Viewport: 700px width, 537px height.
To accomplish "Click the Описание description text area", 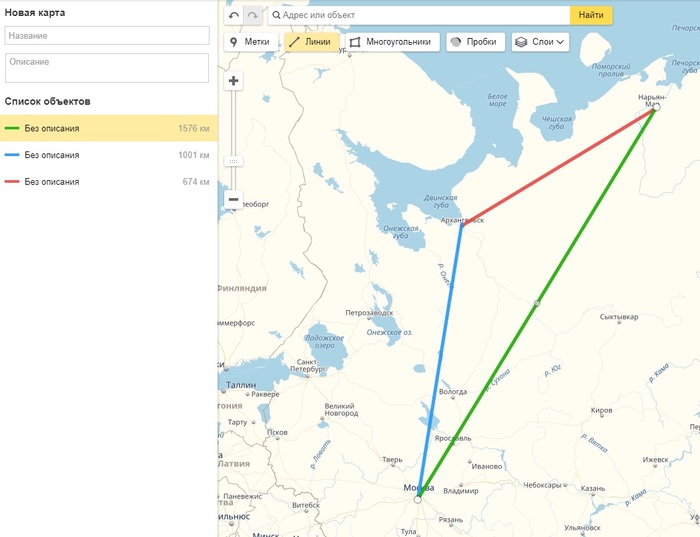I will (107, 68).
